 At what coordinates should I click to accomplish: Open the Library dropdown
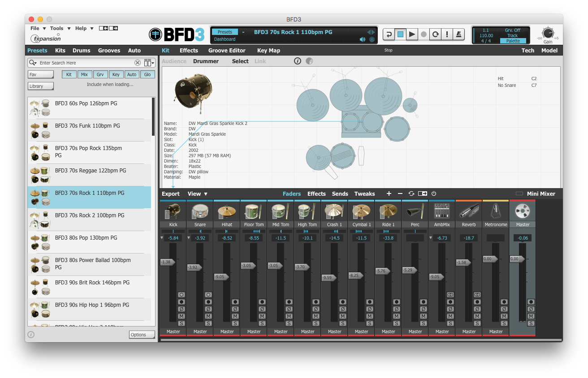click(41, 86)
